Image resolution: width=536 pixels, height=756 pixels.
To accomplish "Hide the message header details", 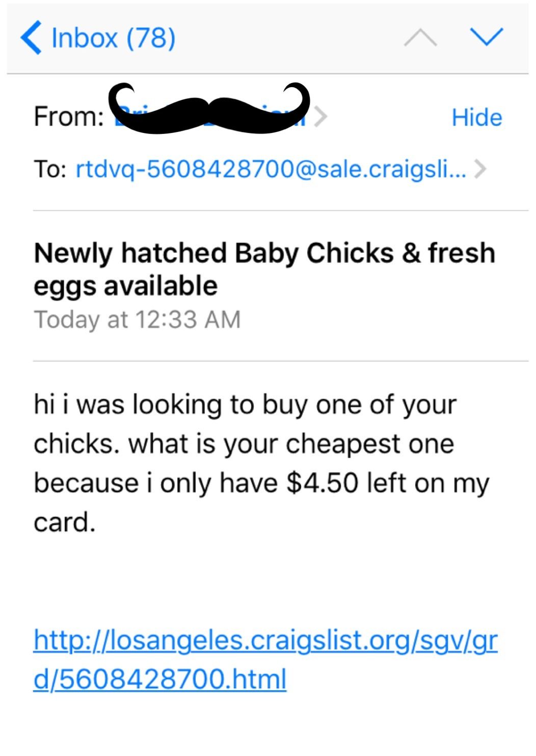I will tap(476, 117).
